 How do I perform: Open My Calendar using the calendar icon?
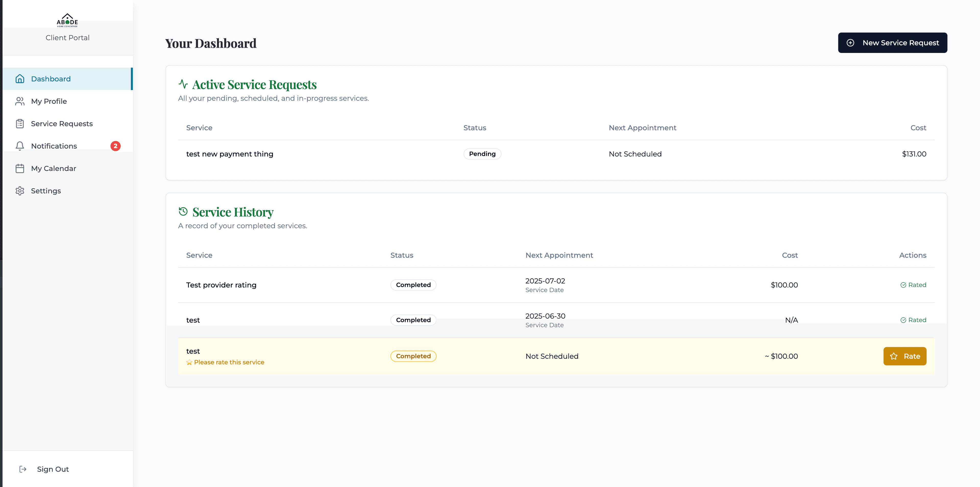(20, 168)
